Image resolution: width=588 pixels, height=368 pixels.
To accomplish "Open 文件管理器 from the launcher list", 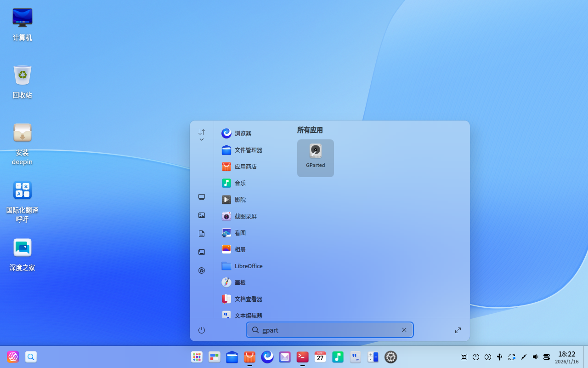I will pyautogui.click(x=248, y=149).
